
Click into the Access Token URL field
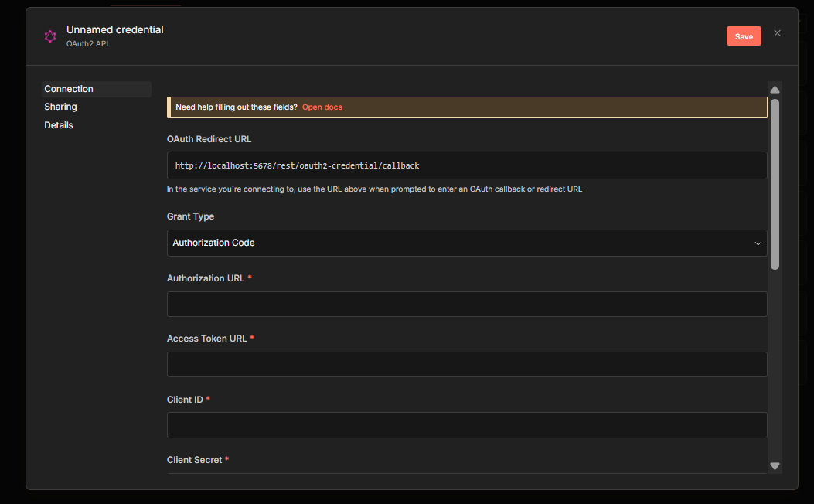466,365
